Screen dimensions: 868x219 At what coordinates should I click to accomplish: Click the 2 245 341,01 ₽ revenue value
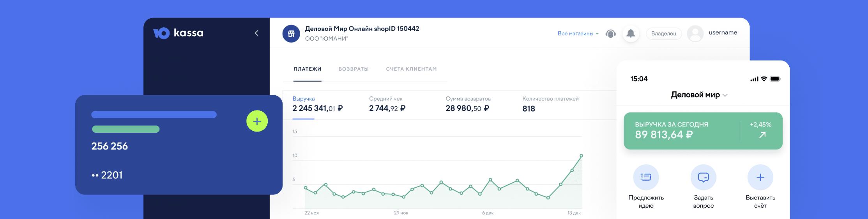(318, 109)
